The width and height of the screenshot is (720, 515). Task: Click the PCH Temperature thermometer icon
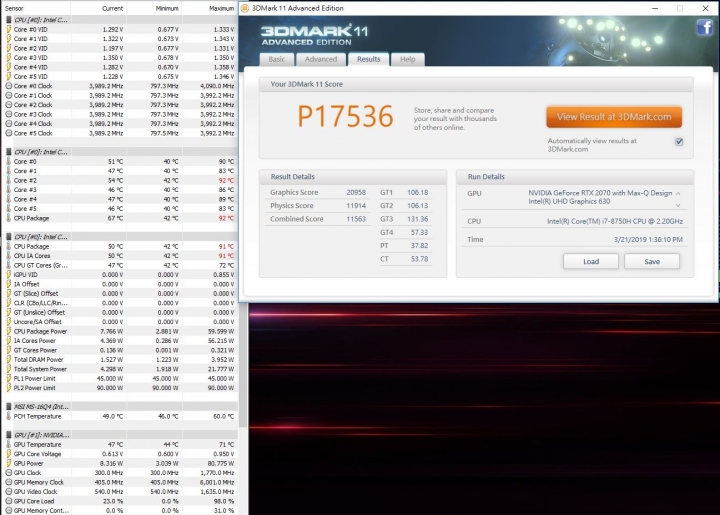click(8, 416)
